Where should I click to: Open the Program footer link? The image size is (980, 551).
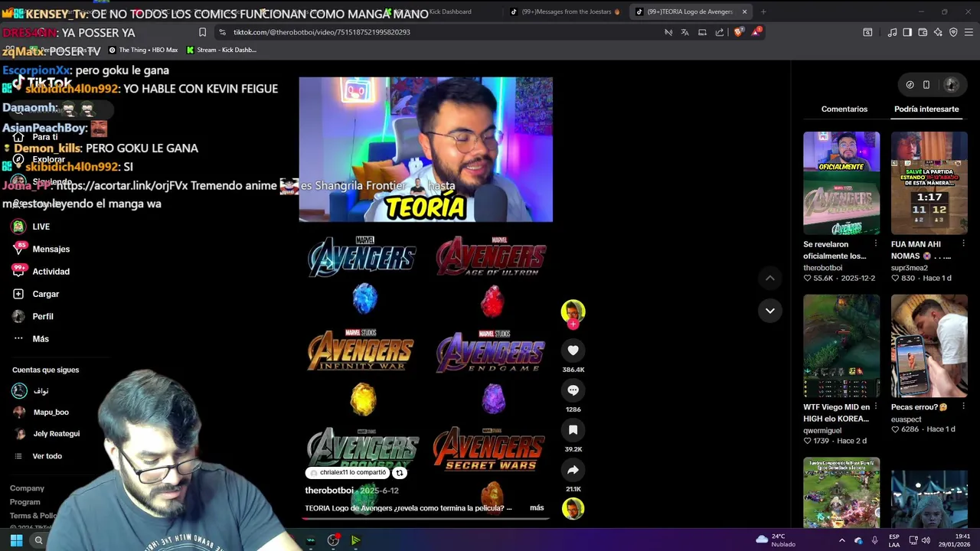(x=24, y=502)
